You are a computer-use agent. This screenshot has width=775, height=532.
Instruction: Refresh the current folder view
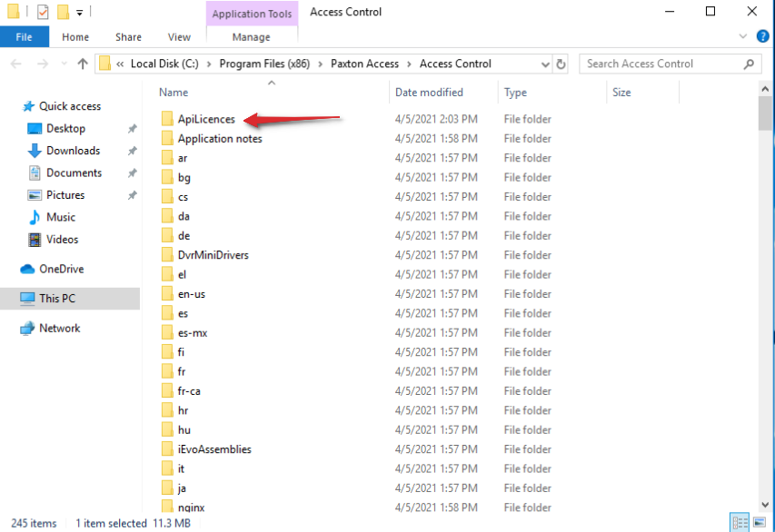(x=561, y=64)
